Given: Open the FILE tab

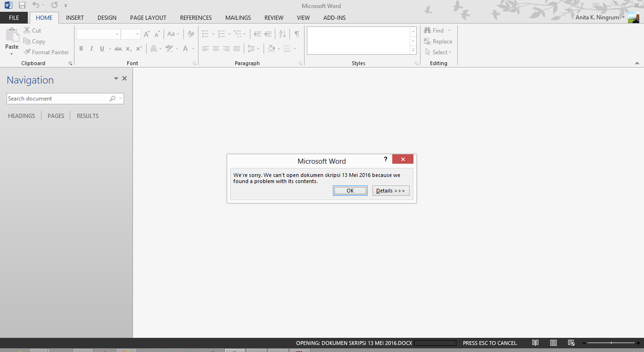Looking at the screenshot, I should point(14,18).
